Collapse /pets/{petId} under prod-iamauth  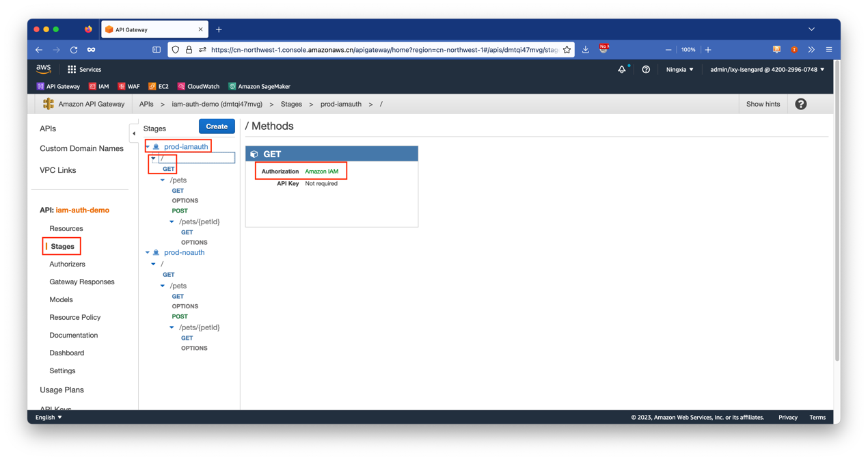pyautogui.click(x=172, y=222)
